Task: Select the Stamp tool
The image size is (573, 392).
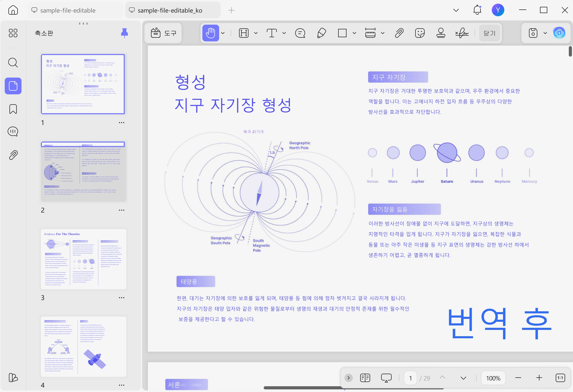Action: click(441, 33)
